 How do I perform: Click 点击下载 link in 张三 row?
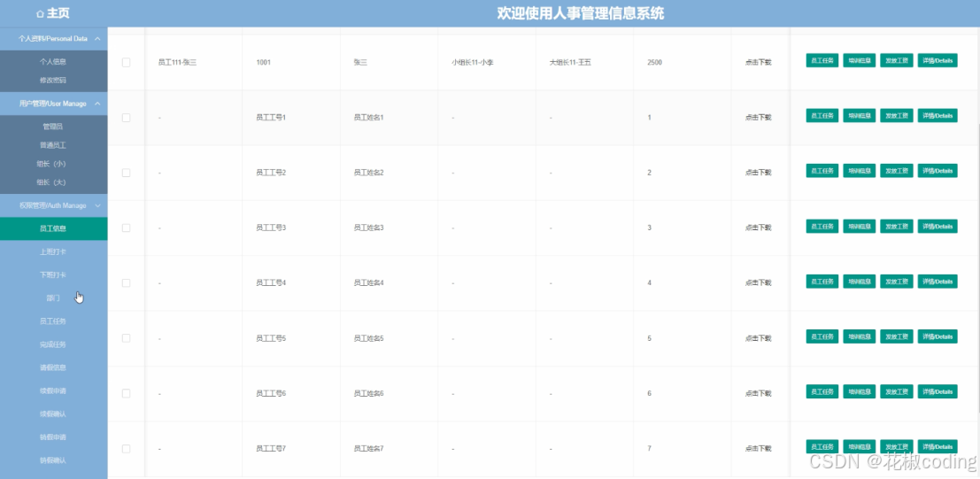pos(758,63)
